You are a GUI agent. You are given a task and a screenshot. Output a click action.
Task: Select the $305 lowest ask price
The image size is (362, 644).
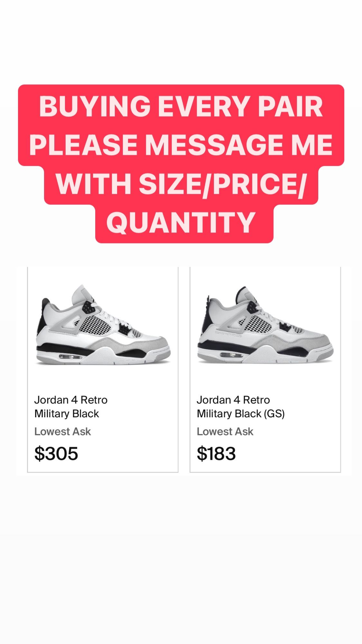click(x=56, y=453)
